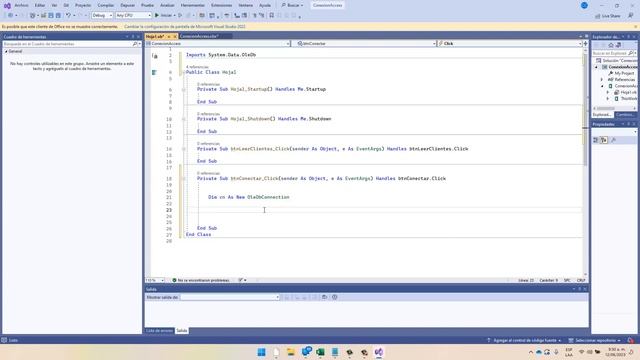640x360 pixels.
Task: Click the Windows Start button on taskbar
Action: coord(262,352)
